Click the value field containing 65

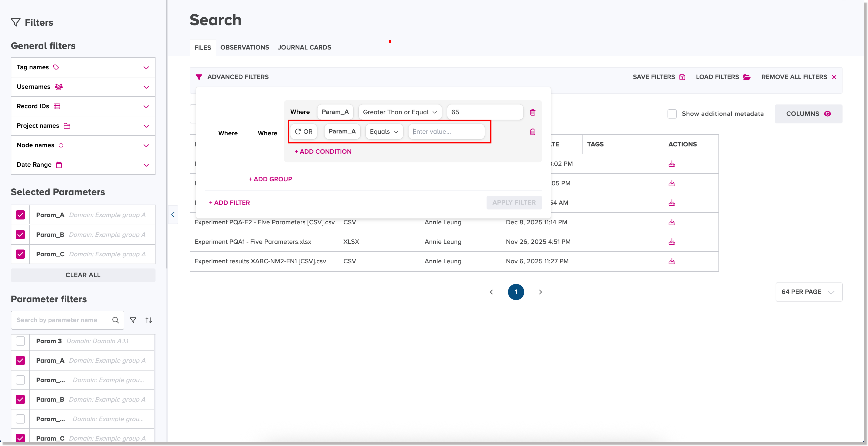tap(485, 112)
